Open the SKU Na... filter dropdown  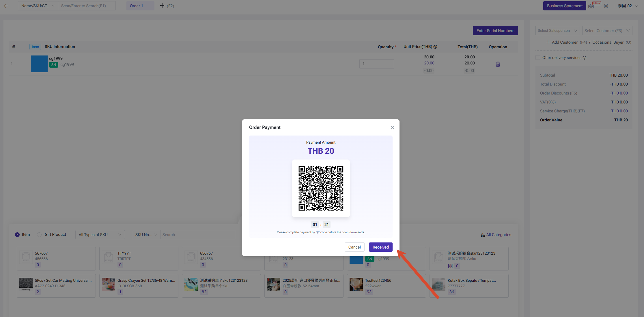tap(146, 235)
